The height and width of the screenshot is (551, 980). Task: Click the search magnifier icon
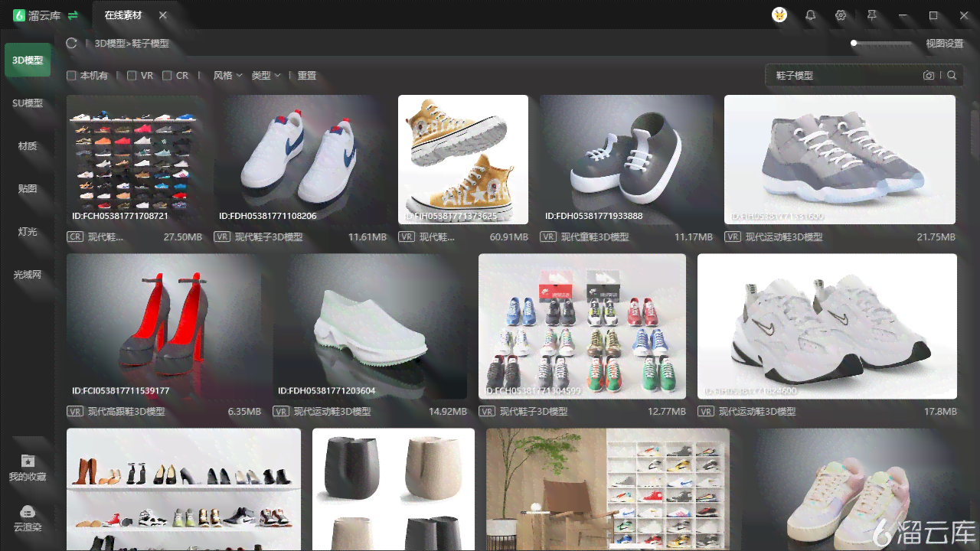(x=952, y=75)
